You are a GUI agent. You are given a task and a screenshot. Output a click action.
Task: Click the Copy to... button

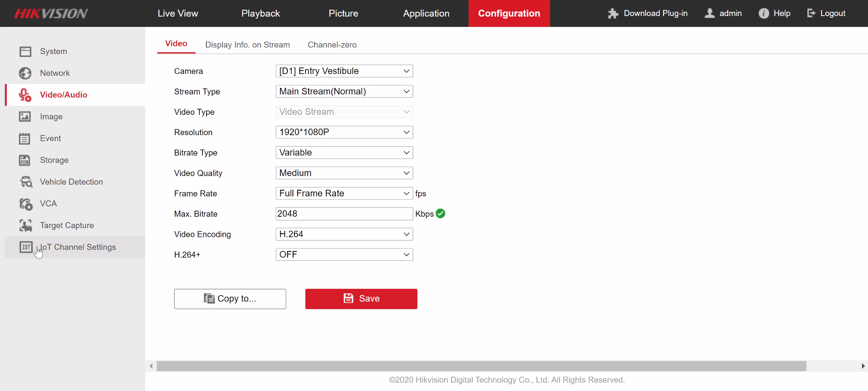pyautogui.click(x=230, y=299)
